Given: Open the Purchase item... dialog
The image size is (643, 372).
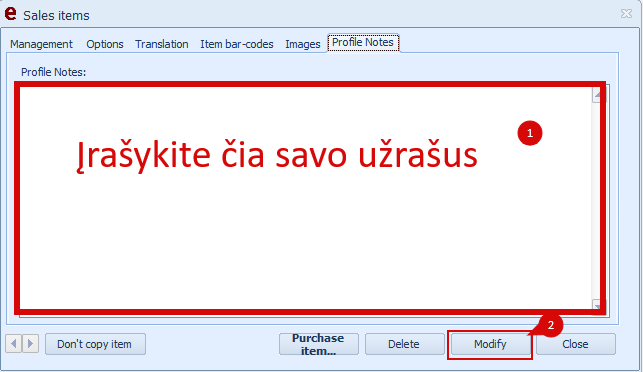Looking at the screenshot, I should pyautogui.click(x=319, y=344).
